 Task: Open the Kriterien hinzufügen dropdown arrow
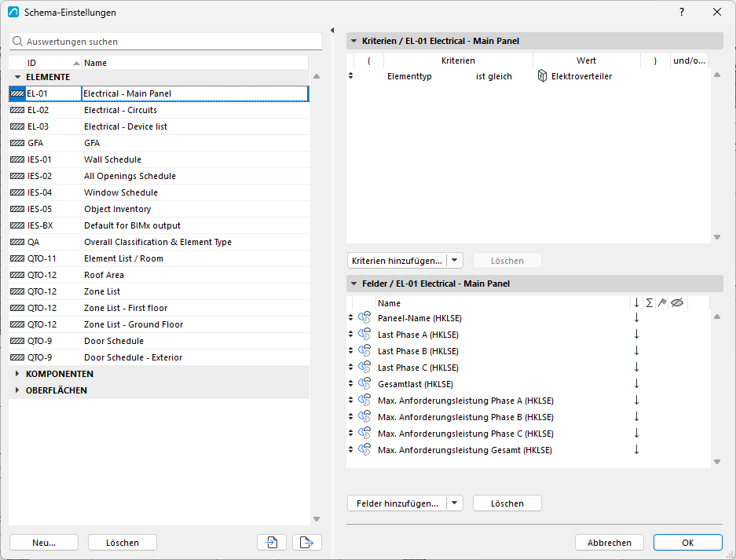tap(454, 261)
